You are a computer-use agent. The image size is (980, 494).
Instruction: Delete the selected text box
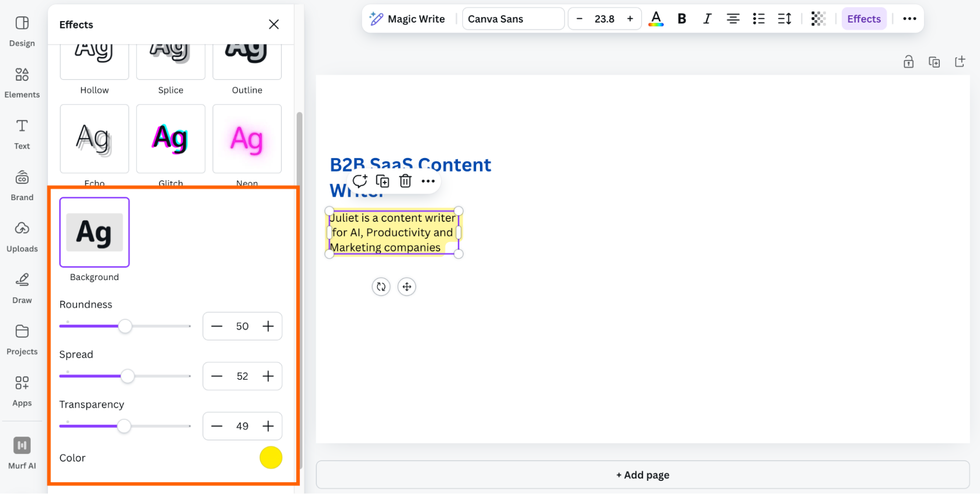coord(405,181)
